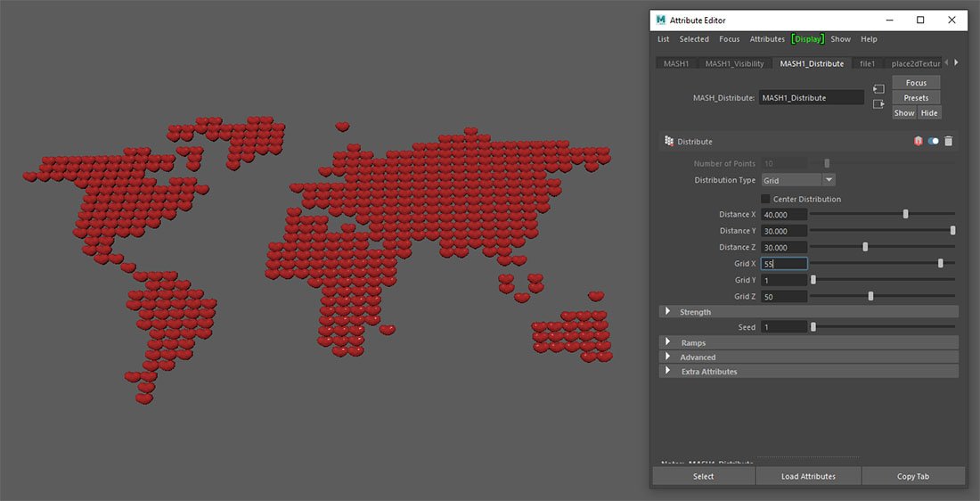Click the Presets button
Image resolution: width=980 pixels, height=501 pixels.
(x=916, y=97)
